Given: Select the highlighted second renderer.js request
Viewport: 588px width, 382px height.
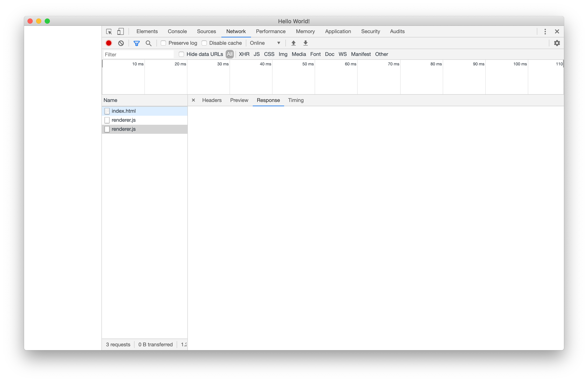Looking at the screenshot, I should point(145,129).
